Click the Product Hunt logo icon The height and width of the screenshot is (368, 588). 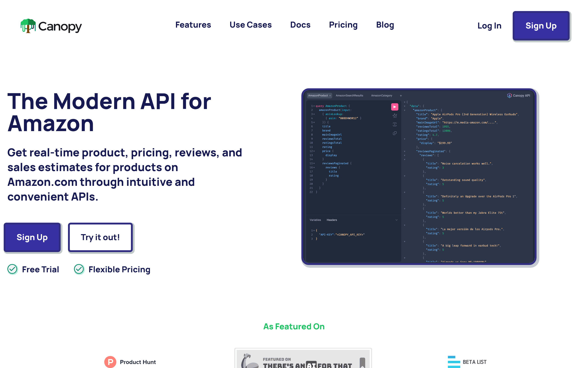pyautogui.click(x=110, y=362)
